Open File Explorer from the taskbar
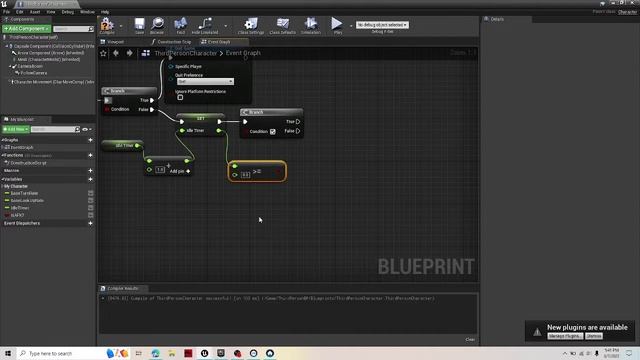This screenshot has width=640, height=360. tap(172, 353)
